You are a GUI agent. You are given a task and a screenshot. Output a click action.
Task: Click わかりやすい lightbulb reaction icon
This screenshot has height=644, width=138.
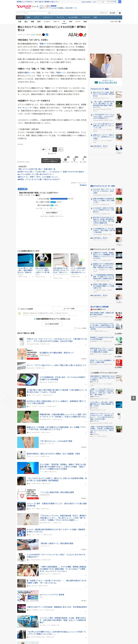[x=74, y=159]
